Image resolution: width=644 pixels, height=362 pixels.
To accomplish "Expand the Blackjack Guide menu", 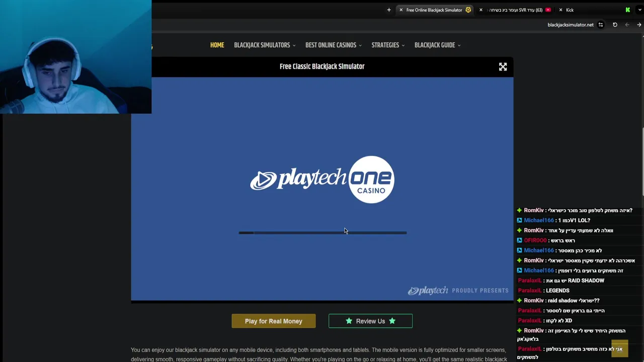I will 437,45.
